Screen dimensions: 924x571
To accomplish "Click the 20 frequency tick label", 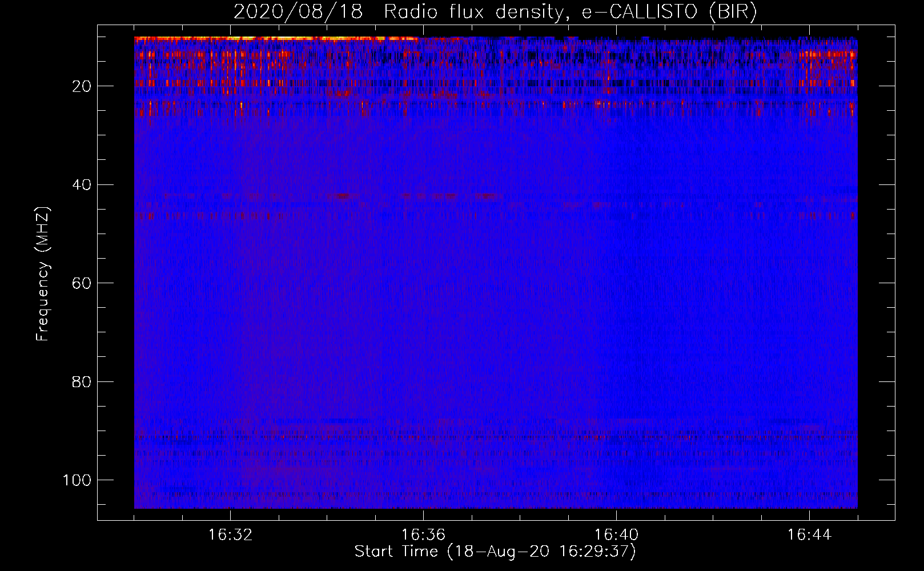I will coord(82,86).
